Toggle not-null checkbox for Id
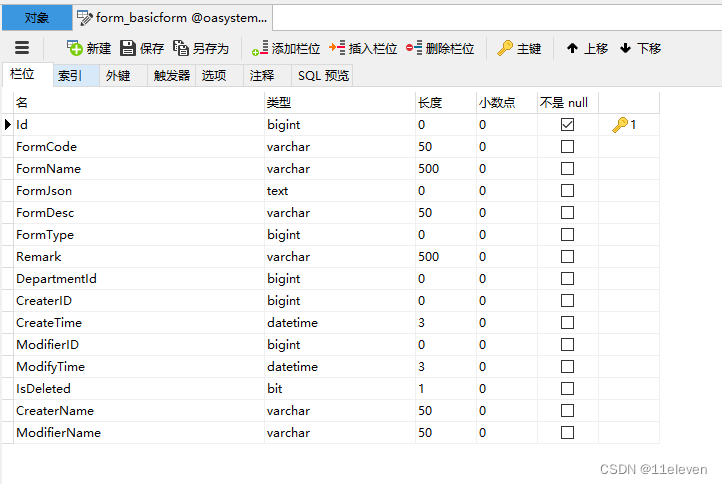This screenshot has height=484, width=722. tap(567, 124)
